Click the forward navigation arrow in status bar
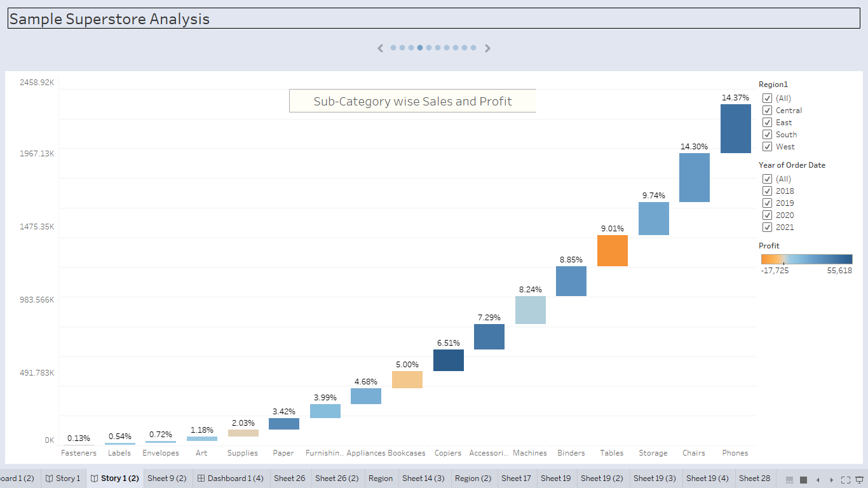868x488 pixels. (x=832, y=480)
